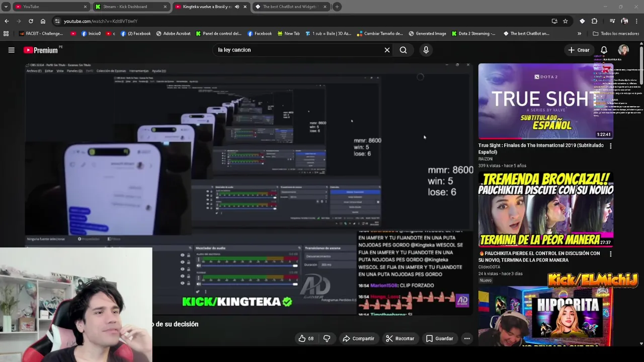644x362 pixels.
Task: Close the Stream - Kick Dashboard tab
Action: pyautogui.click(x=165, y=7)
